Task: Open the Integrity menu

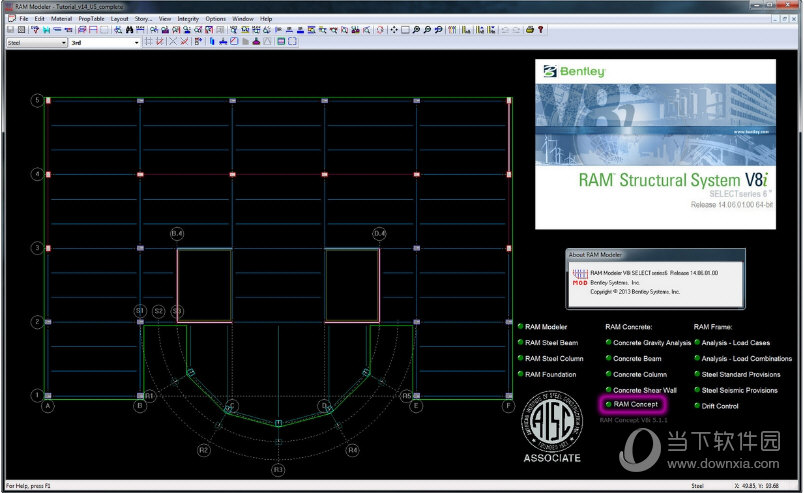Action: pyautogui.click(x=188, y=18)
